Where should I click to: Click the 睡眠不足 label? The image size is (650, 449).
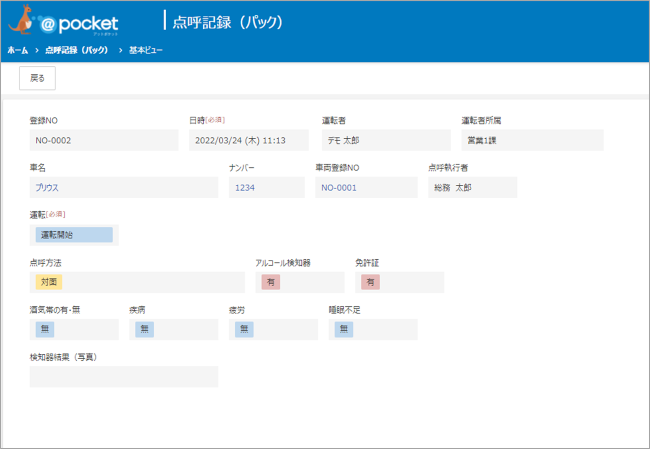click(x=344, y=310)
